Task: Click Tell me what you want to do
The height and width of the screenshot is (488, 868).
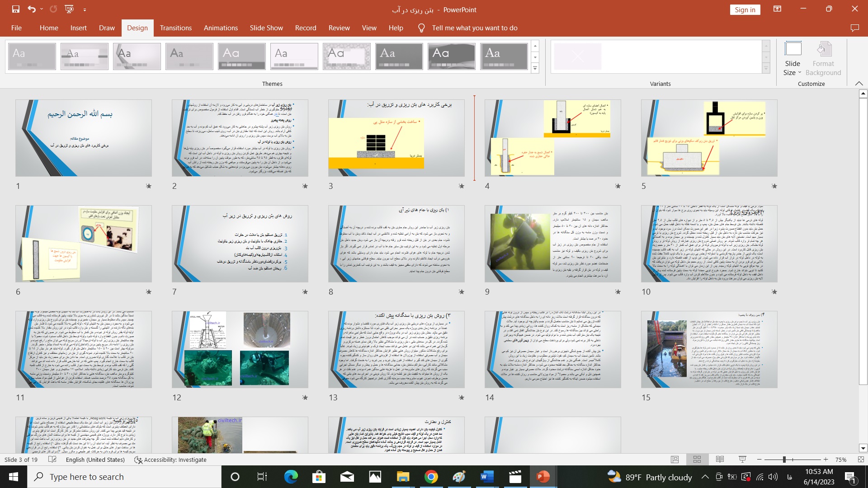Action: (475, 28)
